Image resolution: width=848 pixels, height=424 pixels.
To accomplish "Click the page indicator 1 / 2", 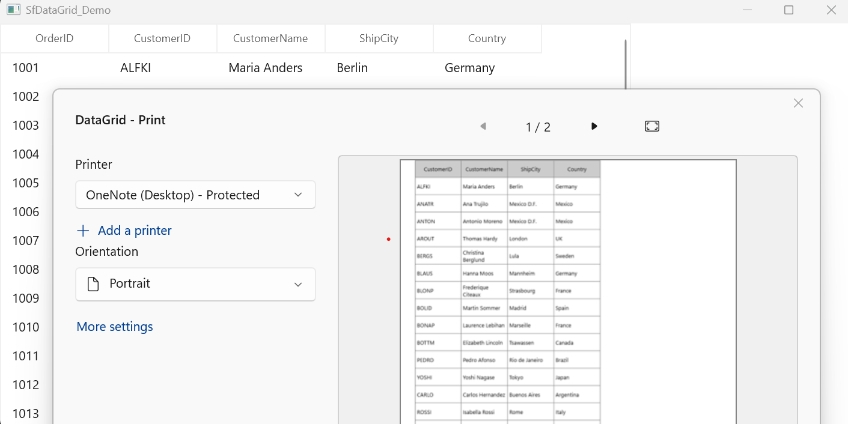I will click(538, 127).
